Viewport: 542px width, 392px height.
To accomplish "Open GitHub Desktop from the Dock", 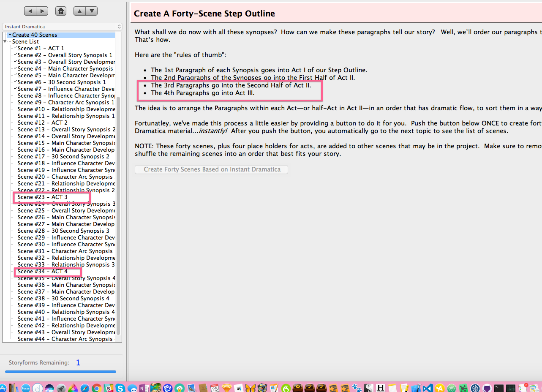I will click(487, 388).
